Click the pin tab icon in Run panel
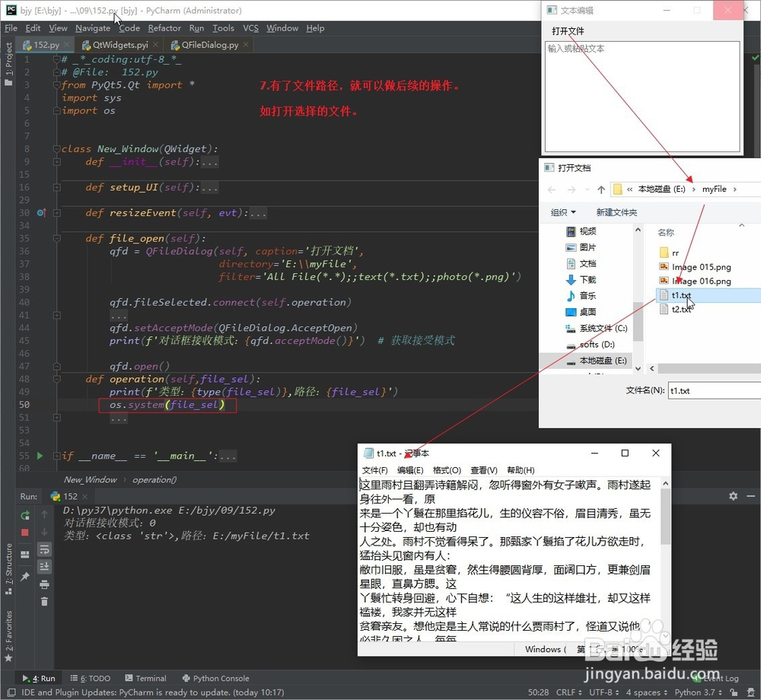Image resolution: width=761 pixels, height=700 pixels. (x=25, y=576)
